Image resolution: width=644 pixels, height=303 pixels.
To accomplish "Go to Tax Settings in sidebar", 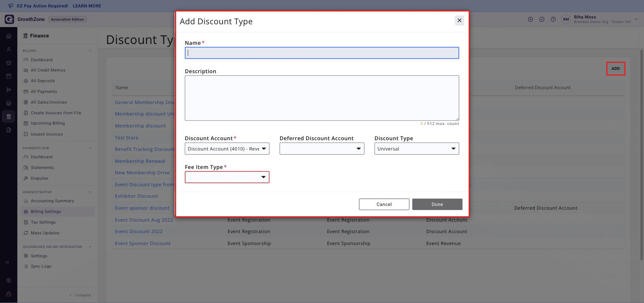I will (43, 222).
